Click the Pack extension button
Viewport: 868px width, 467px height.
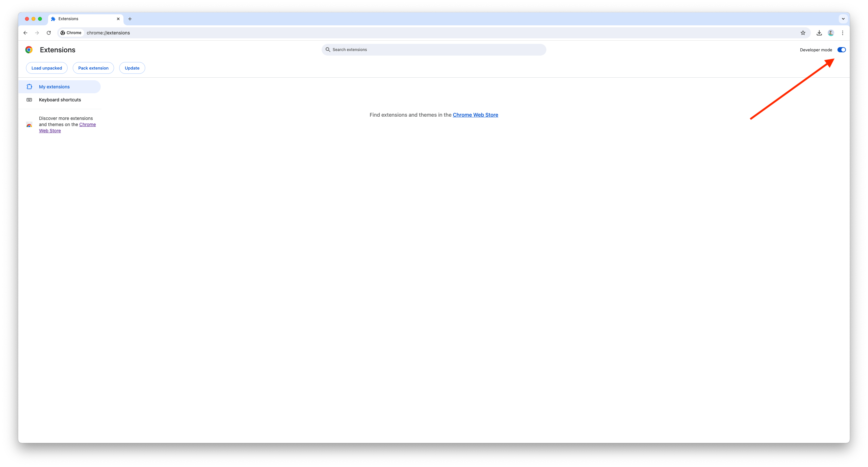click(93, 68)
